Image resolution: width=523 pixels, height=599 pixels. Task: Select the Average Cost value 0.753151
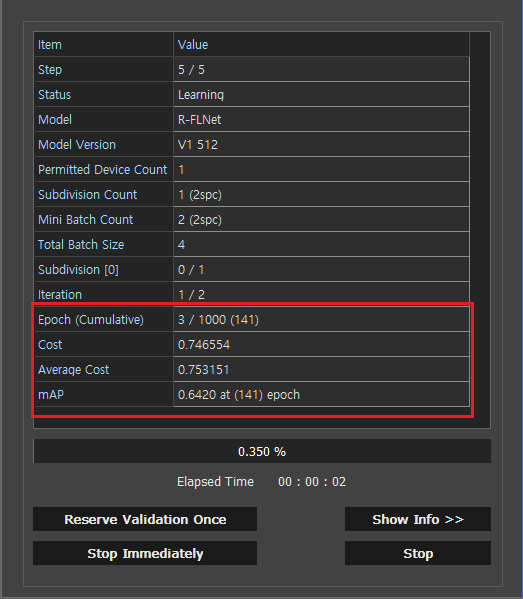(x=321, y=369)
